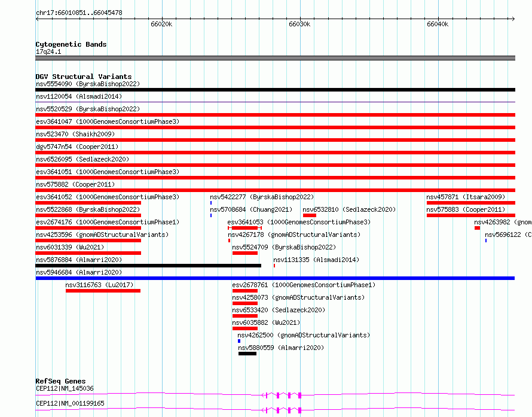Click nsv523470 (Shaikh2009) label
Viewport: 532px width, 417px height.
pos(75,134)
